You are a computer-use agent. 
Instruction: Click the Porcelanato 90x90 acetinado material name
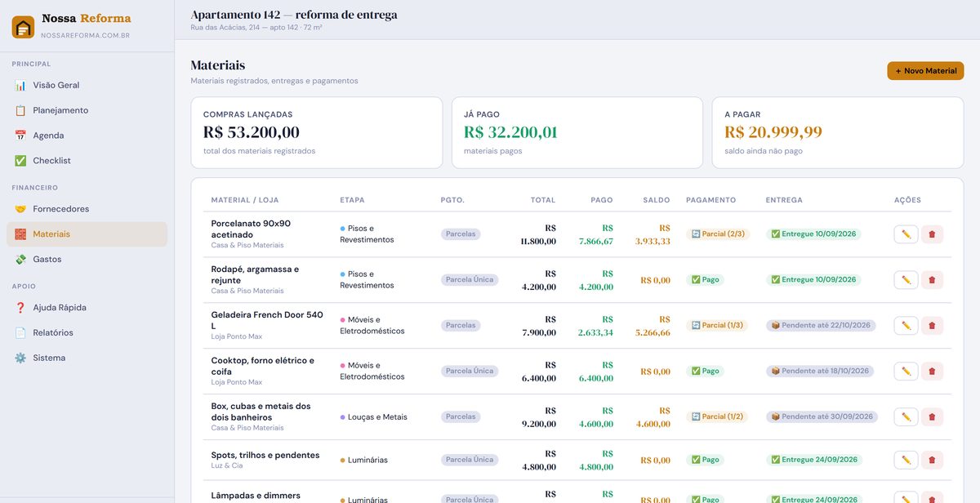(251, 229)
